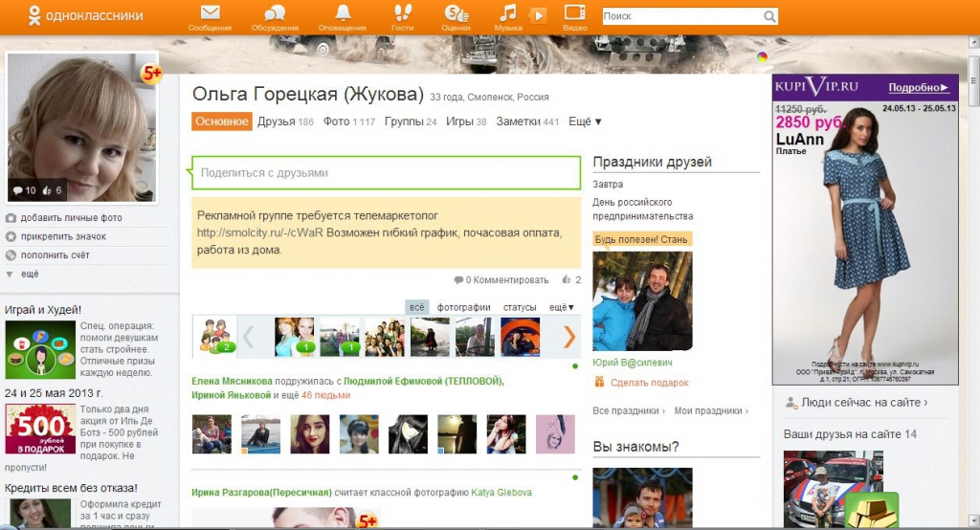980x530 pixels.
Task: Click the Играй и Худей ad image
Action: 40,350
